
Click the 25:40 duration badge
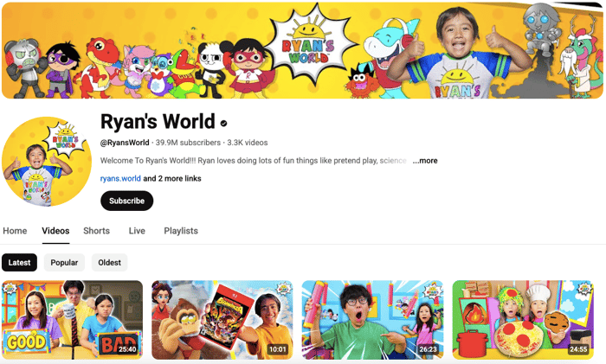[127, 349]
